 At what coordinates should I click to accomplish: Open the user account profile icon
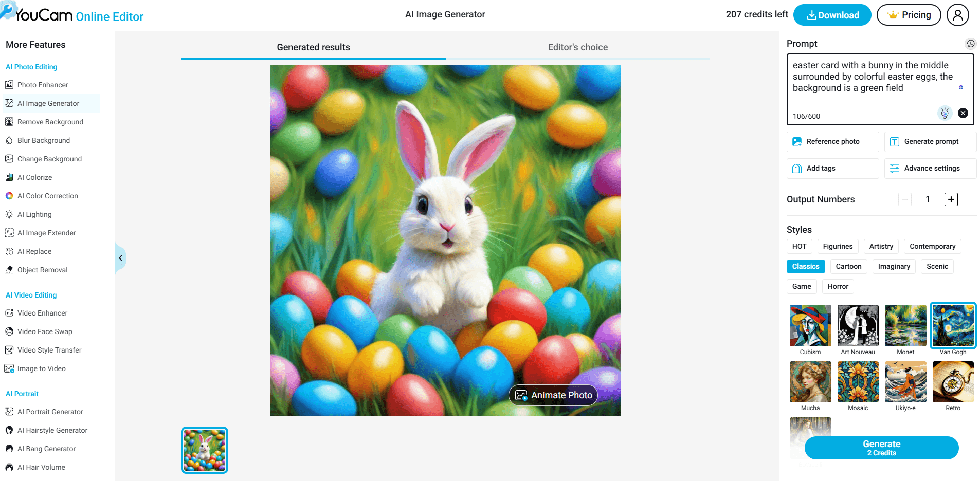957,15
